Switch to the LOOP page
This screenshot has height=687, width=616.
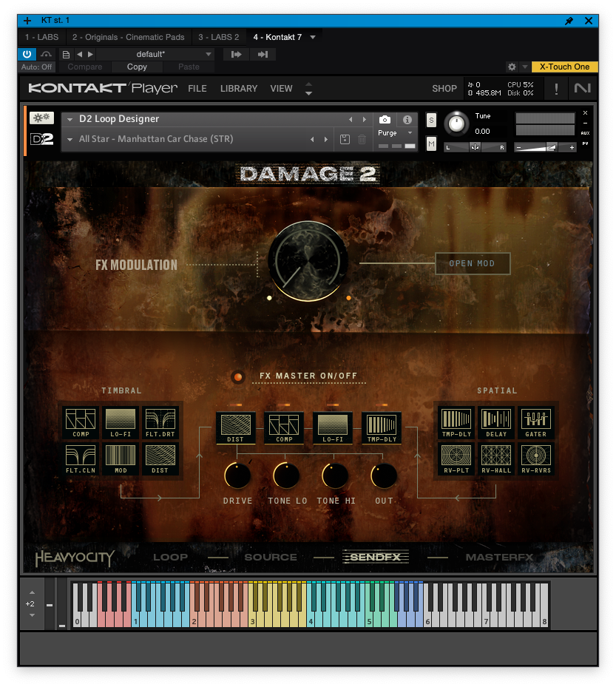pos(170,558)
